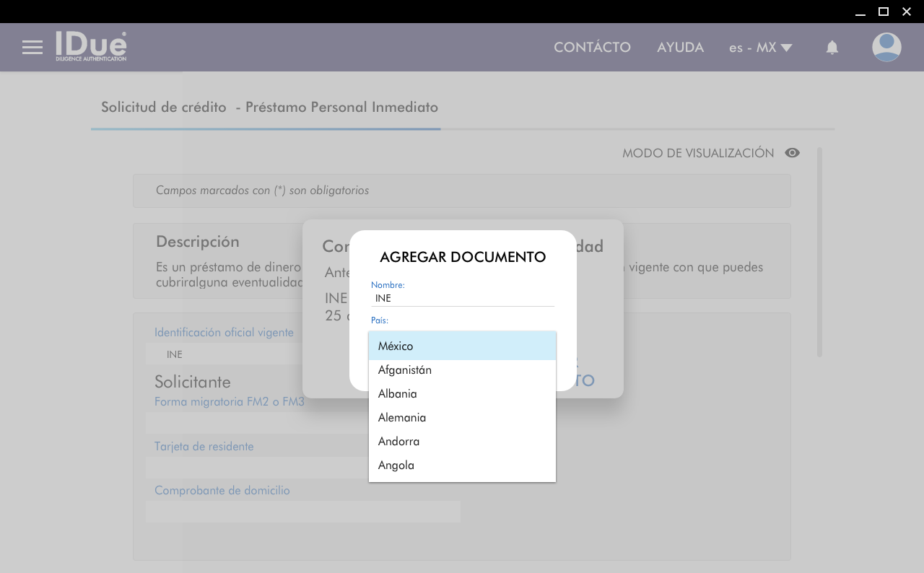Choose Andorra from the dropdown list
This screenshot has height=573, width=924.
[x=462, y=442]
